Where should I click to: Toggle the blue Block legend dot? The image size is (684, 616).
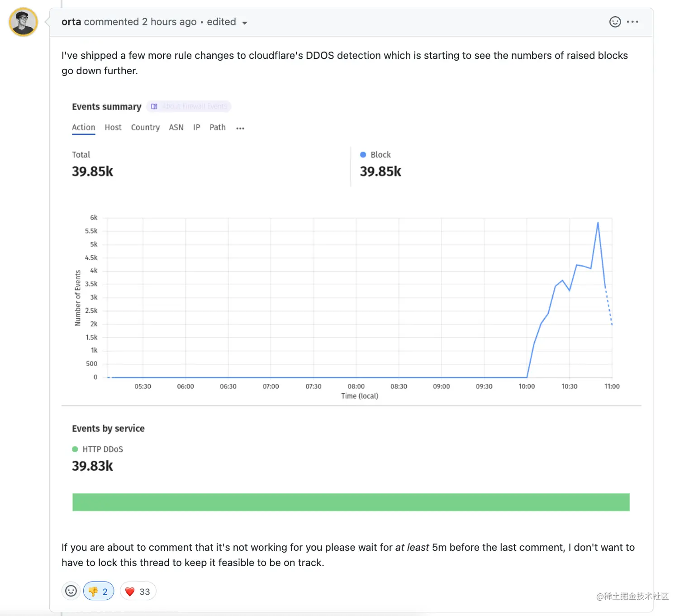(x=363, y=155)
